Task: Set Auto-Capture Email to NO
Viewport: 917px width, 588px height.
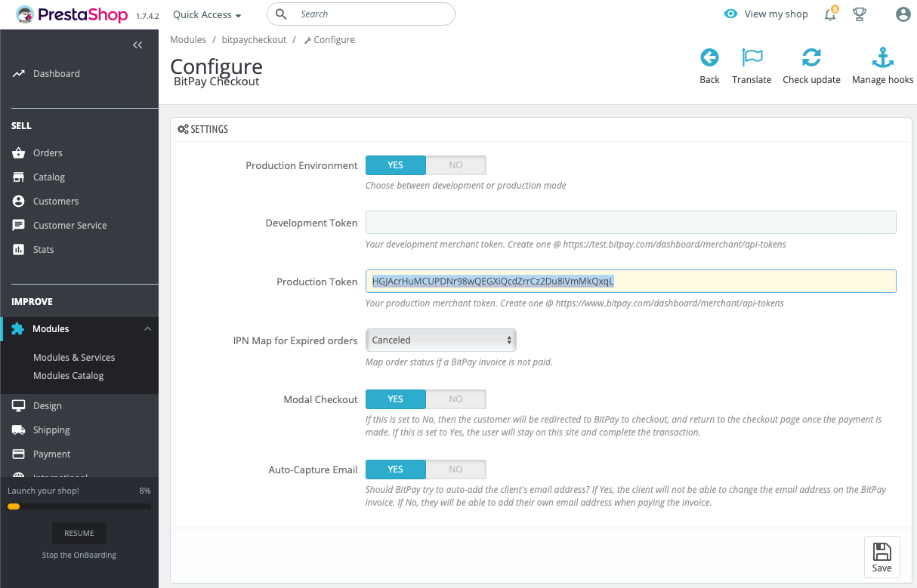Action: [456, 469]
